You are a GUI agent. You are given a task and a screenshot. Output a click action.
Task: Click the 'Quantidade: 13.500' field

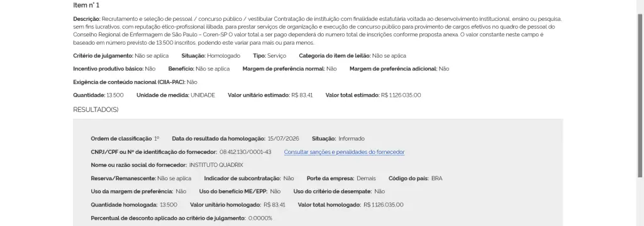tap(98, 95)
